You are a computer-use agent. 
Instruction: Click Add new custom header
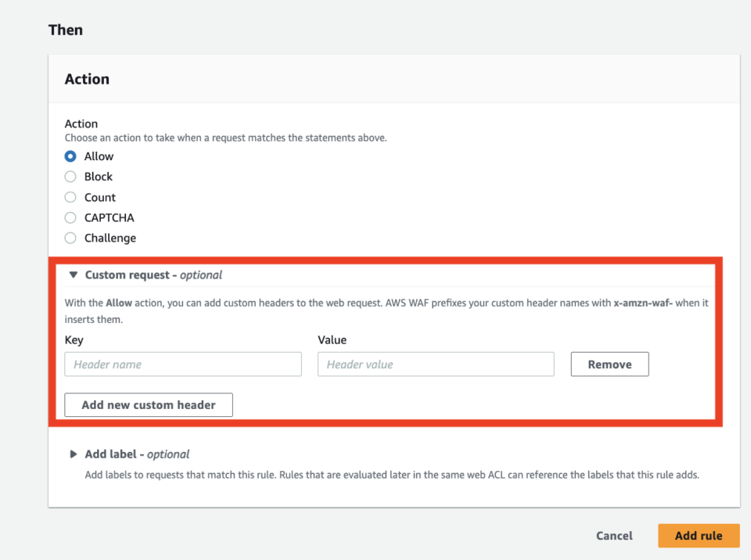coord(148,404)
